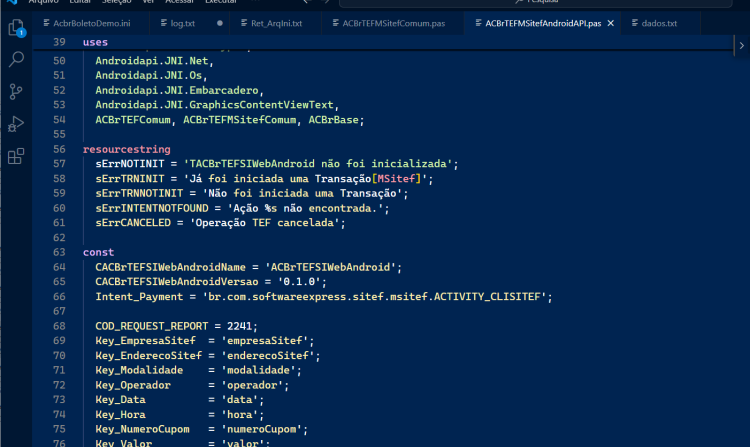Click 'Key_EmpresaSitef' on line 69

point(145,341)
